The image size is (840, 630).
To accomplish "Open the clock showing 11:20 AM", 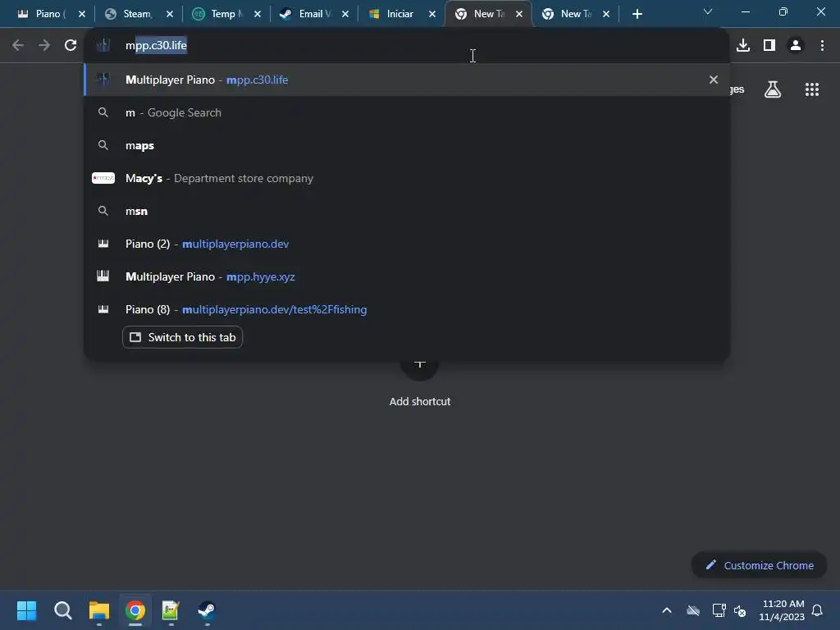I will (x=782, y=610).
